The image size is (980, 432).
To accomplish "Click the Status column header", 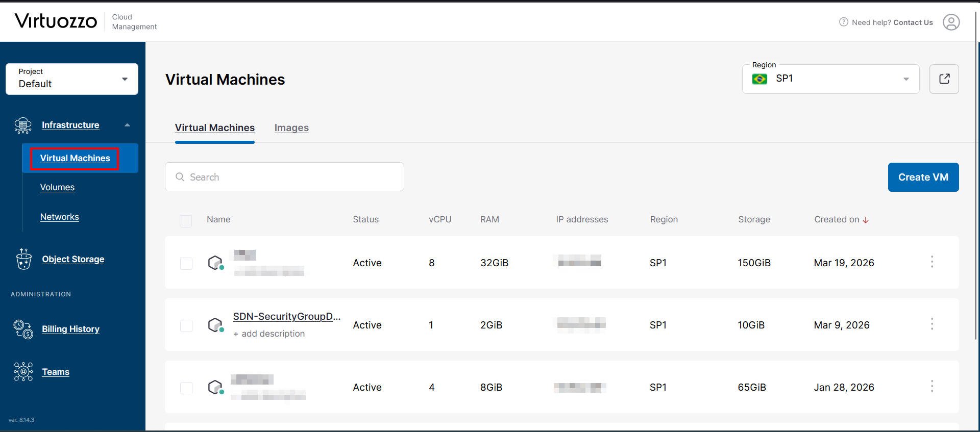I will 366,219.
